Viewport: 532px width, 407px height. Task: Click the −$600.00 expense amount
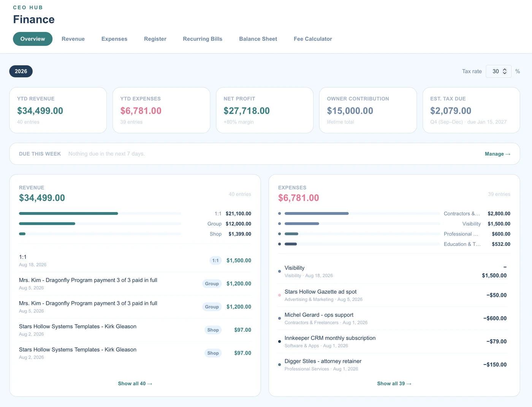click(x=495, y=318)
